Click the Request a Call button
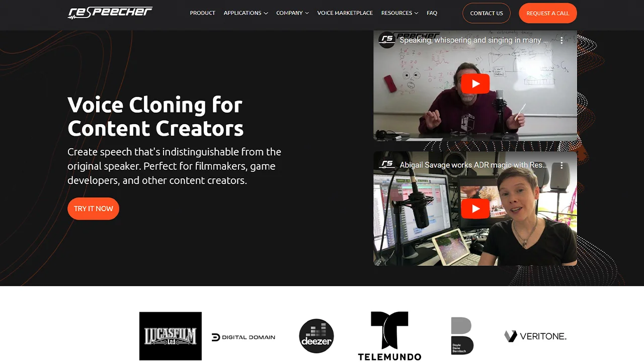This screenshot has height=362, width=644. (x=548, y=13)
